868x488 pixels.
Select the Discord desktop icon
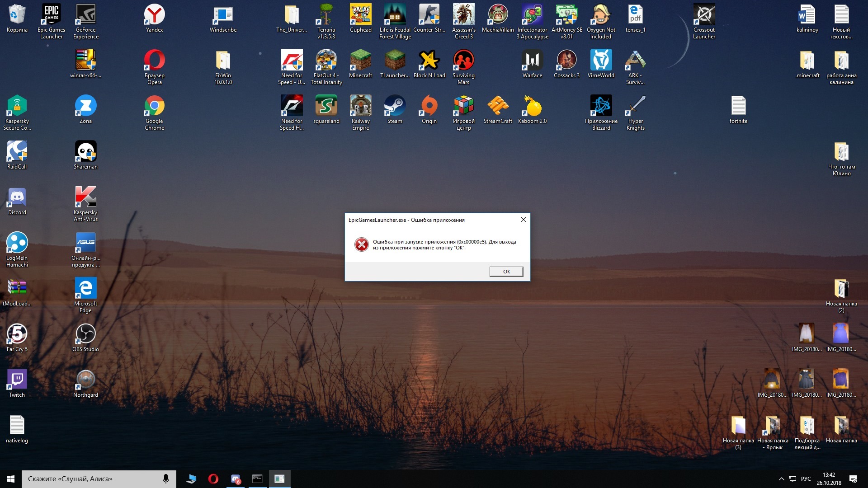click(17, 201)
